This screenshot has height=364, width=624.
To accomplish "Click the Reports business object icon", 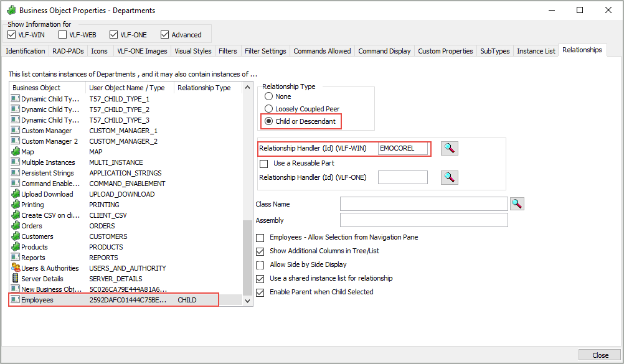I will coord(16,258).
